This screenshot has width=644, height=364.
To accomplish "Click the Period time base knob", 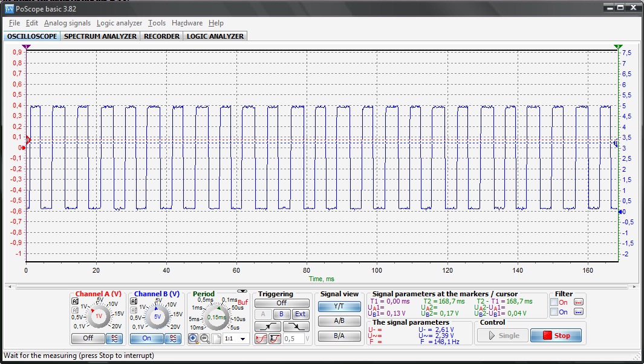I will (216, 317).
